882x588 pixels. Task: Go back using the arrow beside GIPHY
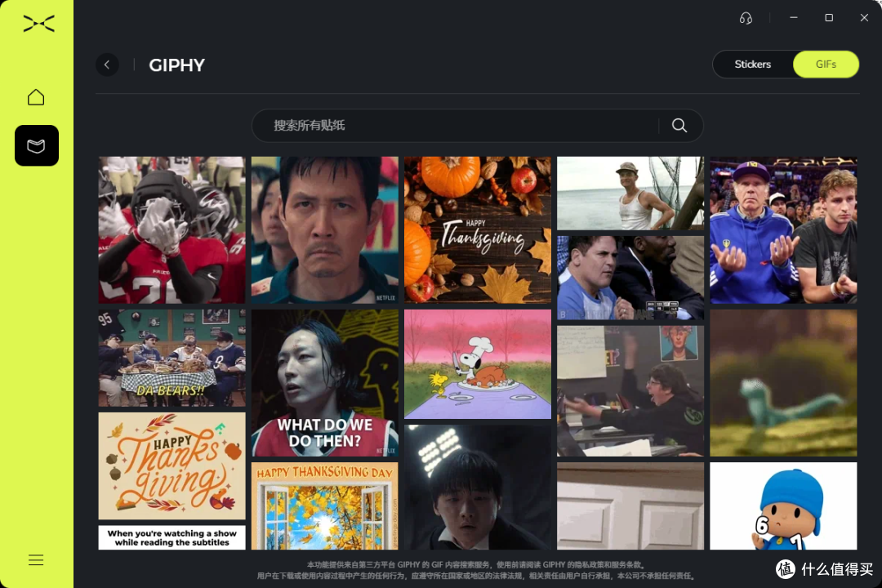coord(107,65)
